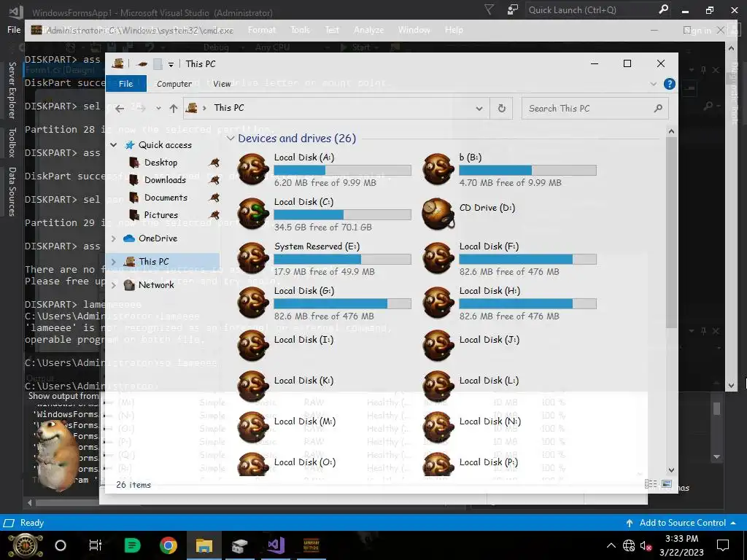Open Visual Studio from the taskbar

(x=275, y=545)
